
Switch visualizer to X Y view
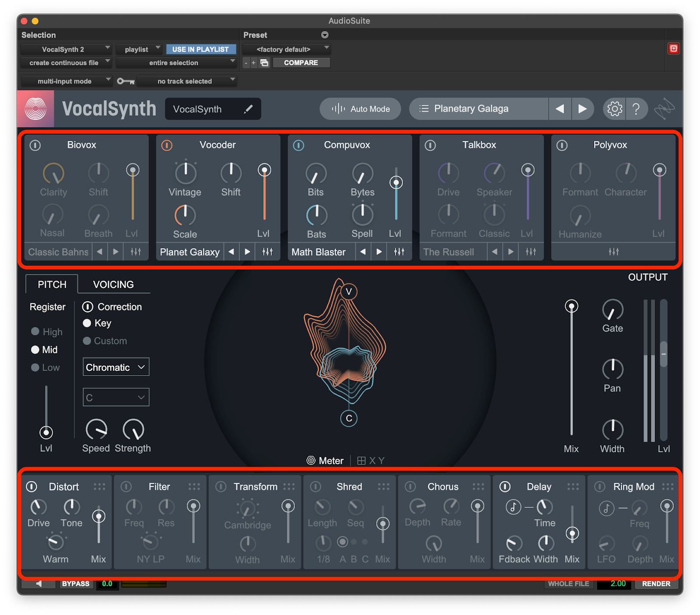click(371, 460)
